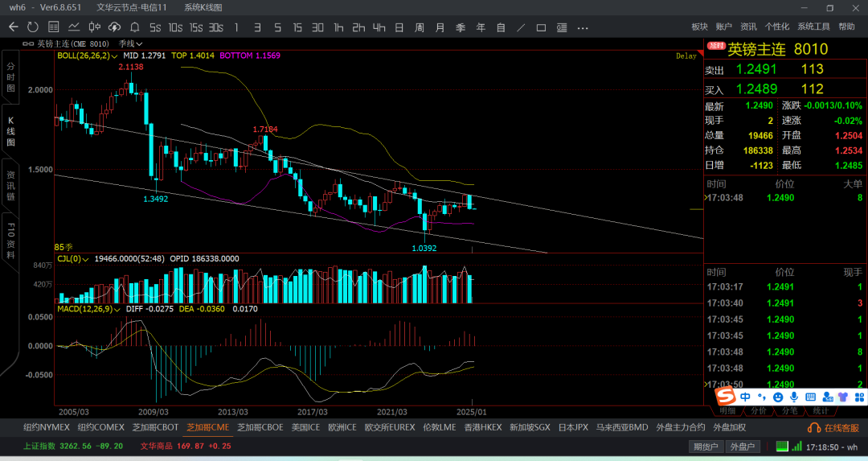Toggle punctuation mode on Sogou bar
The width and height of the screenshot is (868, 461).
coord(762,397)
